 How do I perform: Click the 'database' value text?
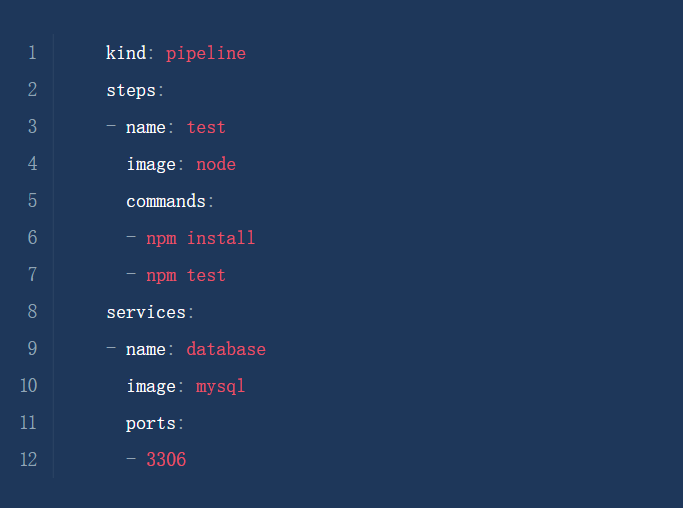point(226,349)
